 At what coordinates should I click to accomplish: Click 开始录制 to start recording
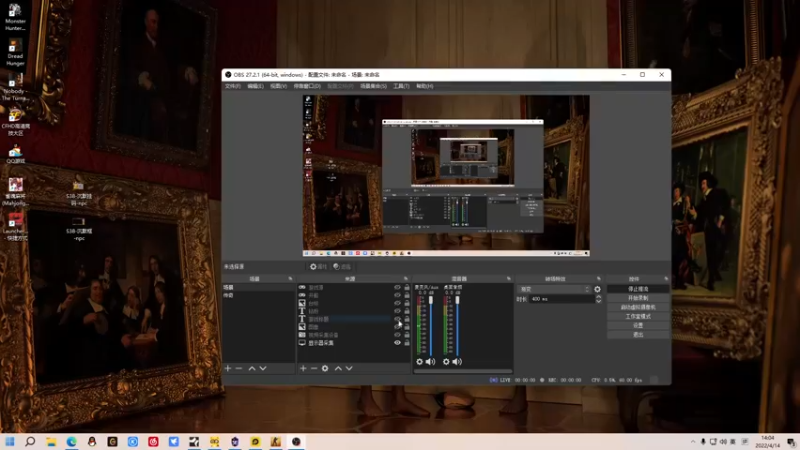click(638, 298)
